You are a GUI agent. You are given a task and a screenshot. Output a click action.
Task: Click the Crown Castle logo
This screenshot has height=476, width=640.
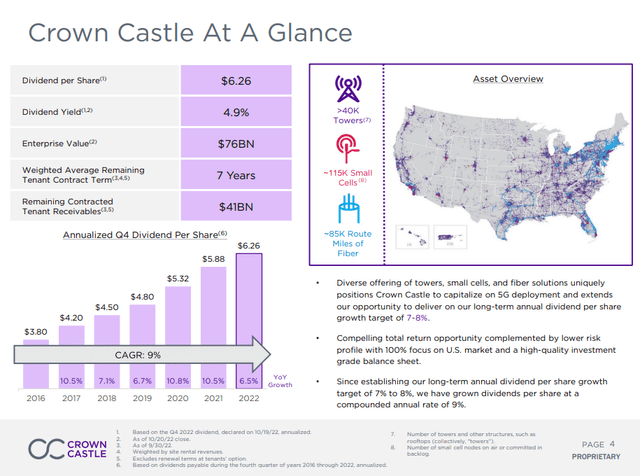point(67,449)
